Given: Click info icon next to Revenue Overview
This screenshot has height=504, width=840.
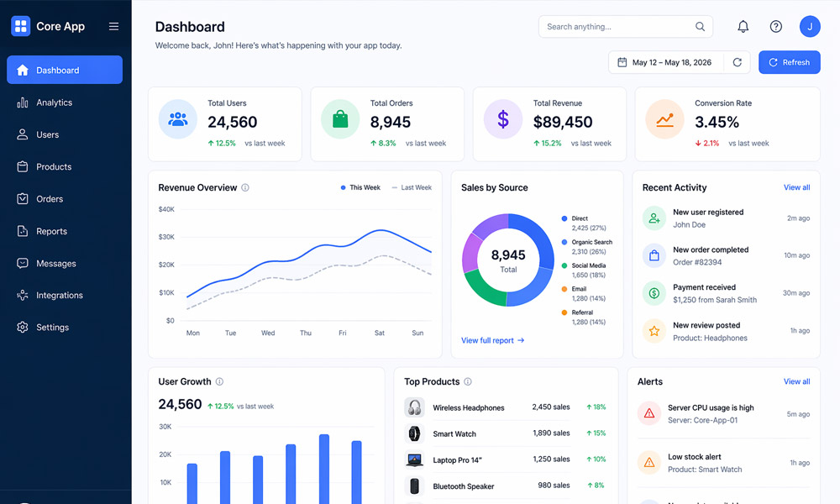Looking at the screenshot, I should tap(244, 187).
